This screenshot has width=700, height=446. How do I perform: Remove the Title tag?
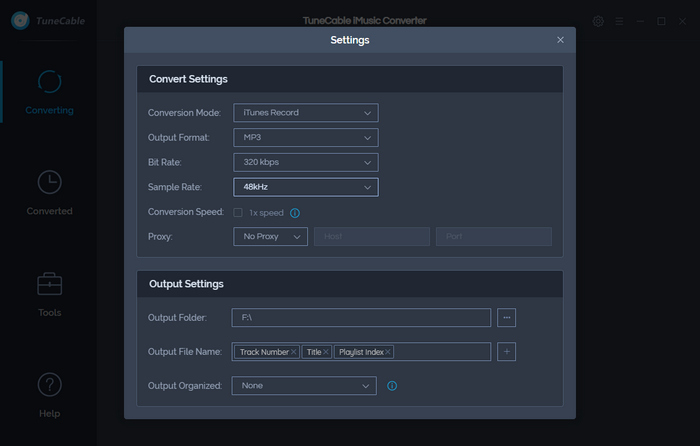coord(326,352)
